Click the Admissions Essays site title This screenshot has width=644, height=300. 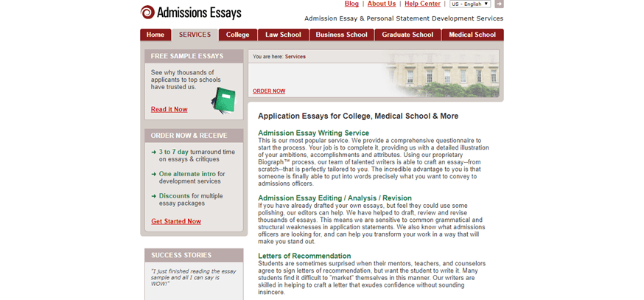(x=199, y=13)
